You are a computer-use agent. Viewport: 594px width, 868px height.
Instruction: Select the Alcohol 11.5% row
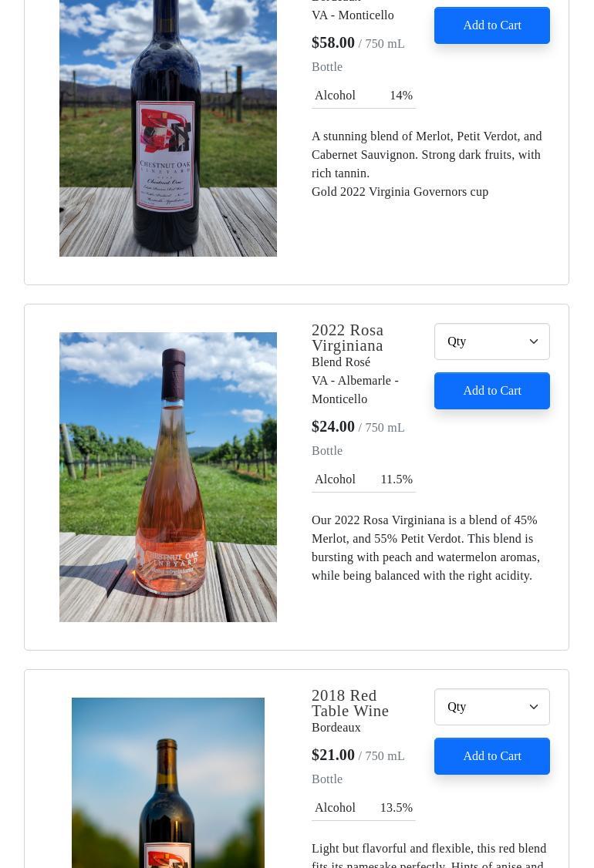coord(363,479)
